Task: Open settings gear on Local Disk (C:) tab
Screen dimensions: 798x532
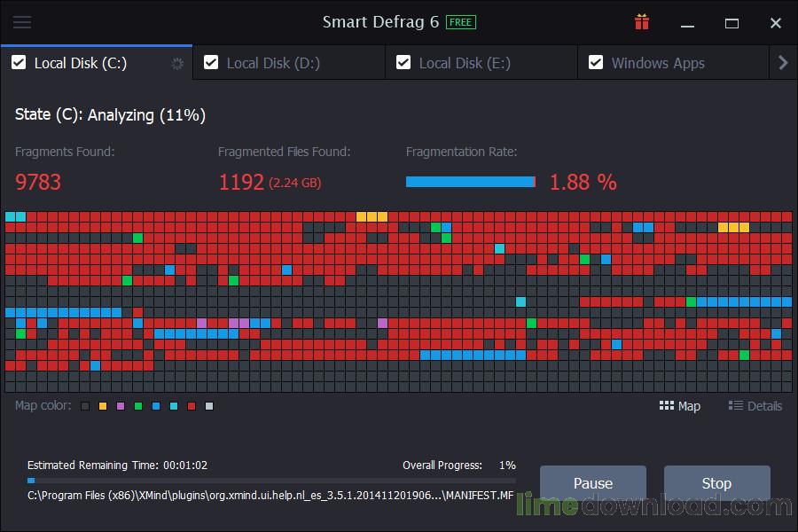Action: click(176, 63)
